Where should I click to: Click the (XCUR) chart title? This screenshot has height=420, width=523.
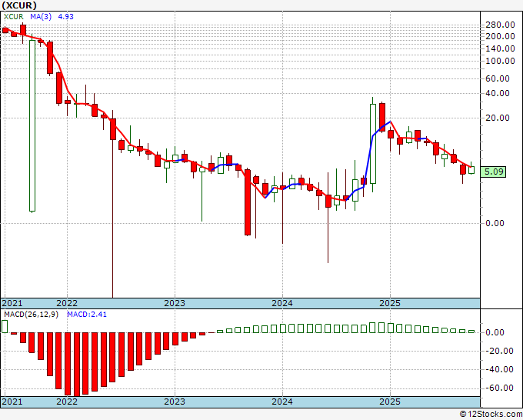pos(19,5)
